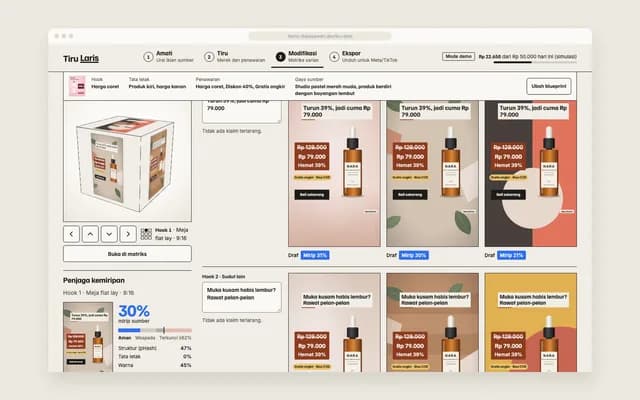This screenshot has width=640, height=400.
Task: Rotate the cube preview down with the down arrow
Action: [x=109, y=234]
